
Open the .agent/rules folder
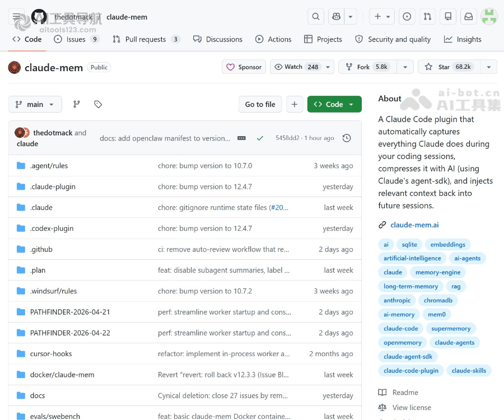pyautogui.click(x=49, y=166)
